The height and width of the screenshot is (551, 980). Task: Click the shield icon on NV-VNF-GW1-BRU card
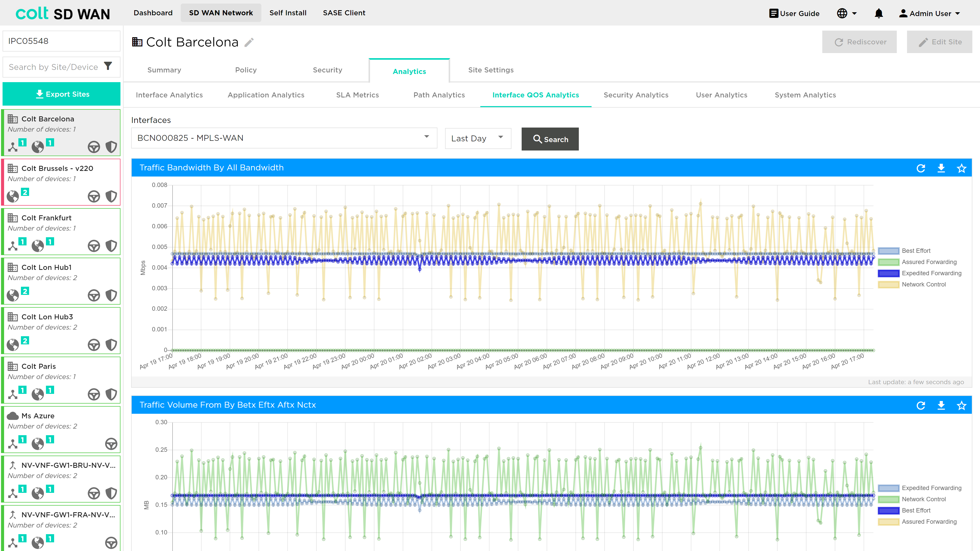pos(111,493)
